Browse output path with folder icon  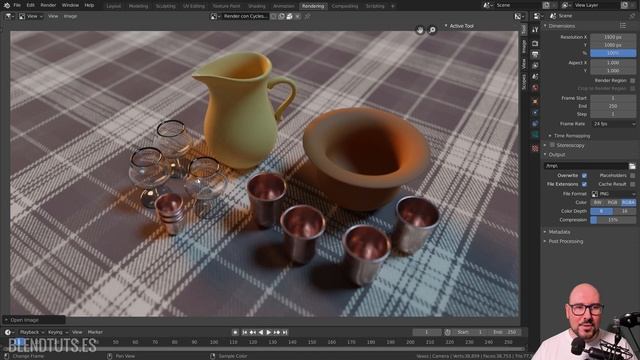632,166
